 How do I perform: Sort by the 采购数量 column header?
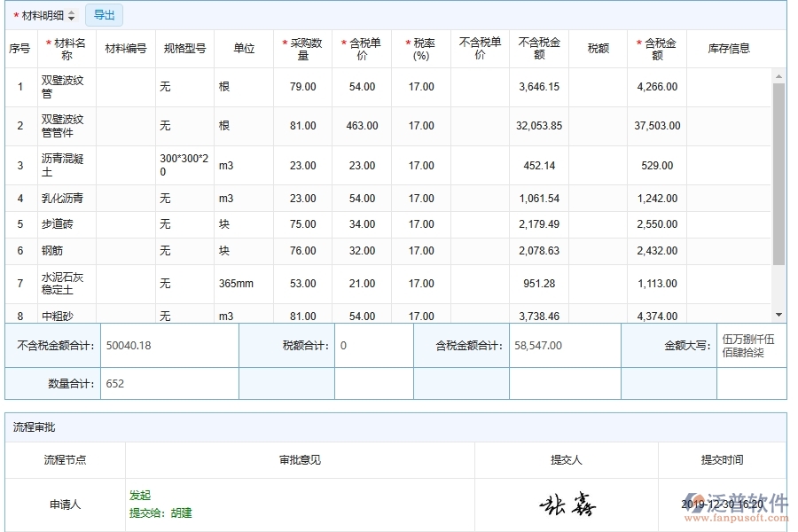301,48
